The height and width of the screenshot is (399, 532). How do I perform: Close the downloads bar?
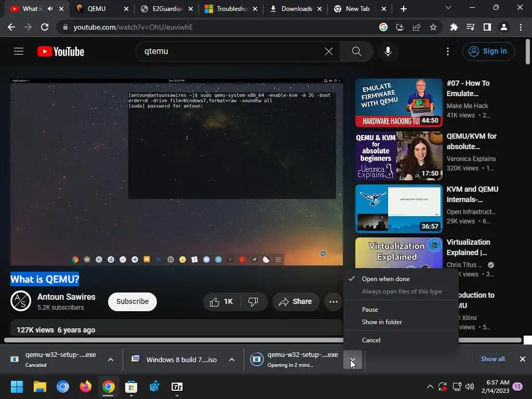coord(523,359)
